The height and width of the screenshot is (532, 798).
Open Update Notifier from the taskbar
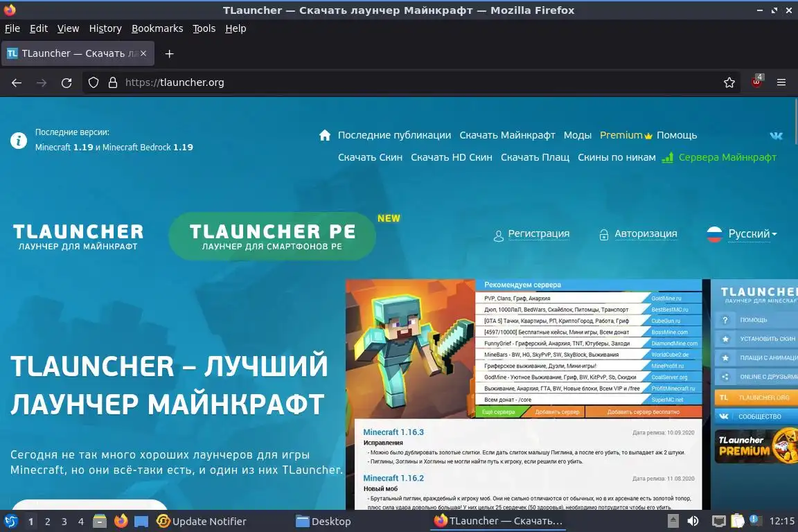tap(202, 522)
